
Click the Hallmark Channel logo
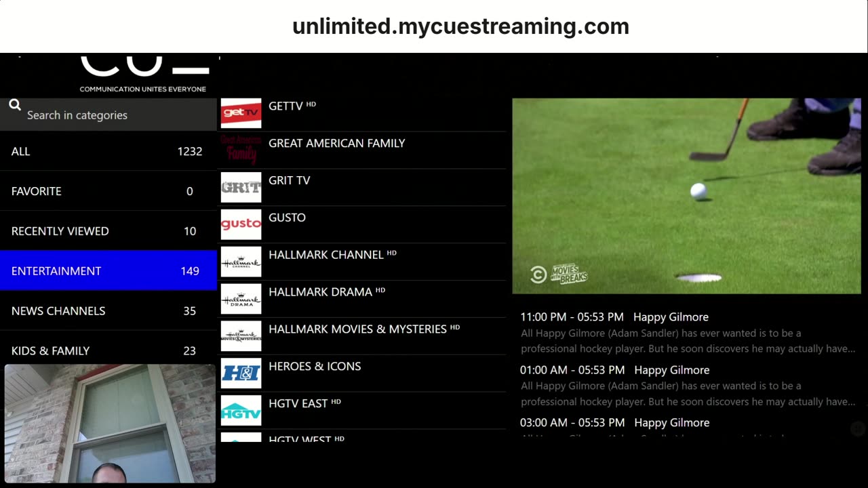click(241, 262)
